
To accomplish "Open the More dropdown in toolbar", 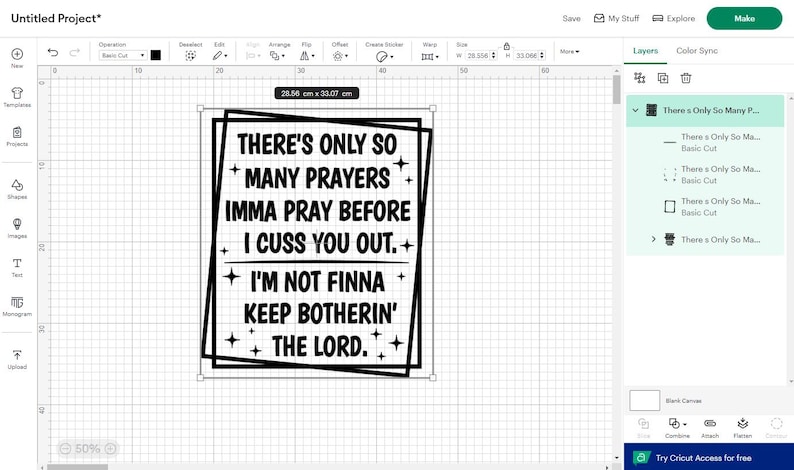I will click(x=570, y=52).
